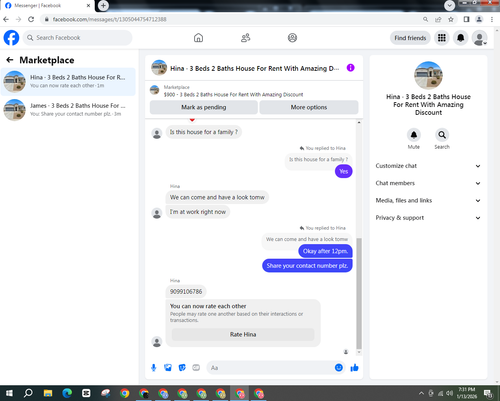The image size is (500, 401).
Task: Select the 'Is this house for a family ?' message
Action: click(204, 132)
